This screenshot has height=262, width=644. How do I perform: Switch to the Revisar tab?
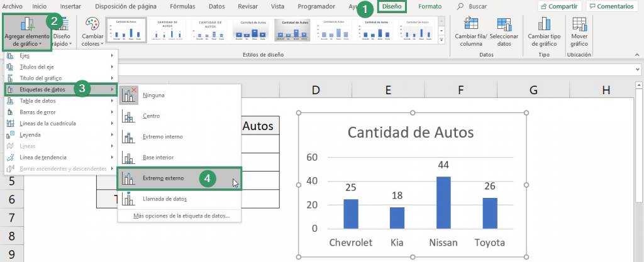point(248,6)
